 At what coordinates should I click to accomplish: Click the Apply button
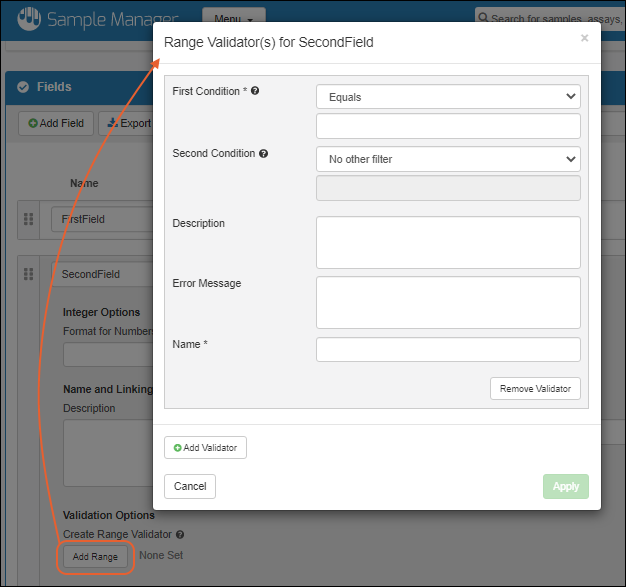(565, 486)
